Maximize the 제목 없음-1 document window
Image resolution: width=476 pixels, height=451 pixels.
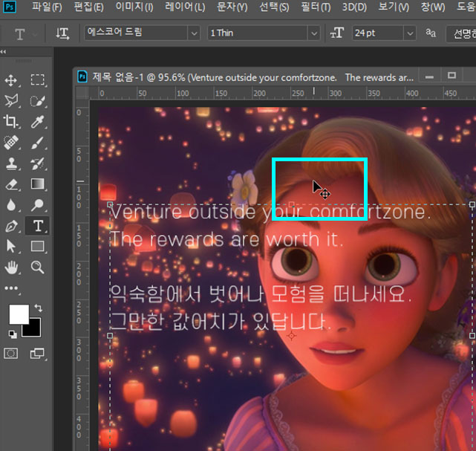click(x=451, y=76)
